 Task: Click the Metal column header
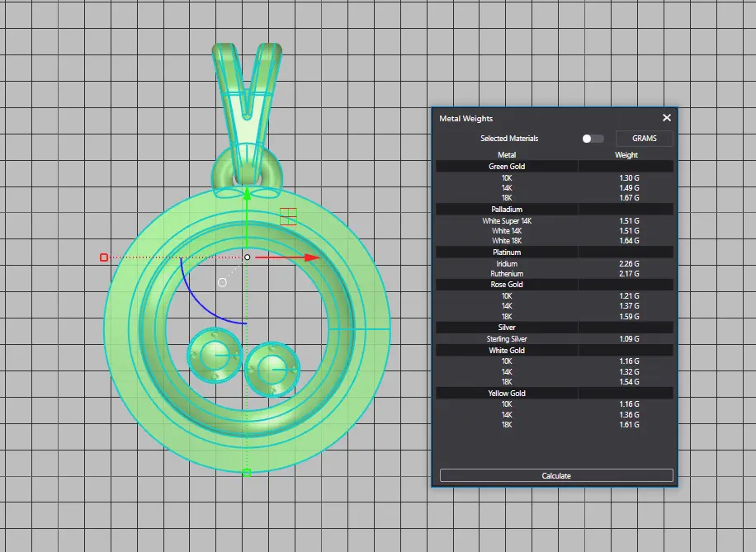[x=507, y=155]
